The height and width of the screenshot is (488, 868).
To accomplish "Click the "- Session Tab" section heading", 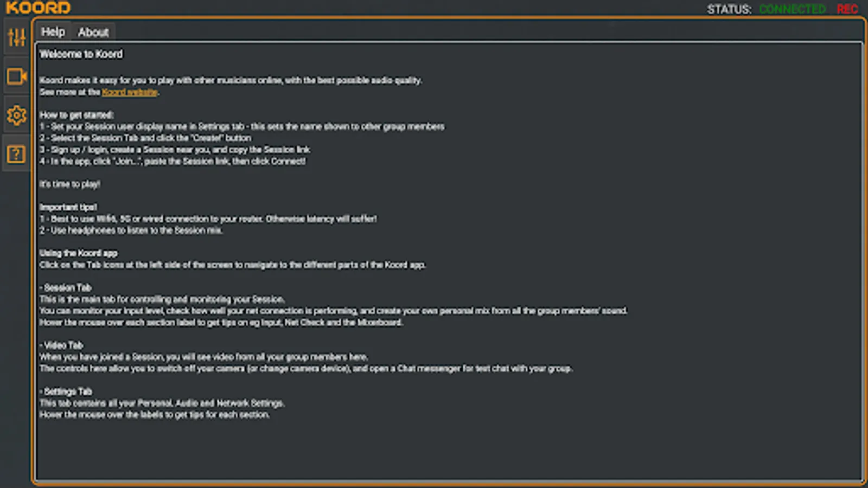I will [66, 288].
